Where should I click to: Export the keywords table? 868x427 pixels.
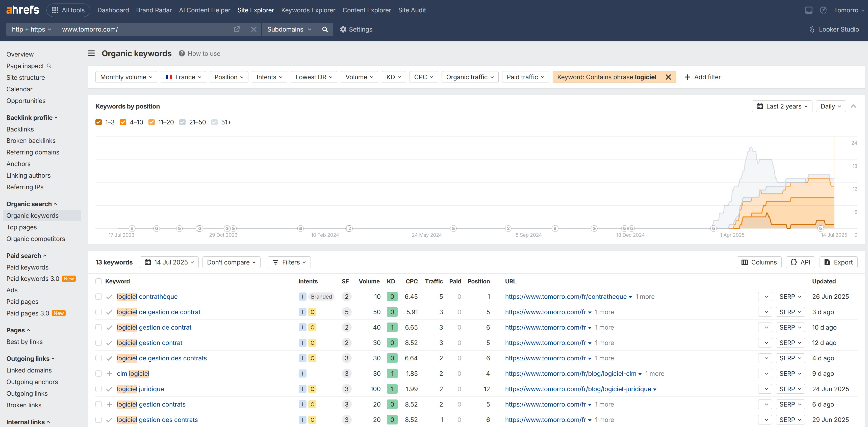[838, 262]
